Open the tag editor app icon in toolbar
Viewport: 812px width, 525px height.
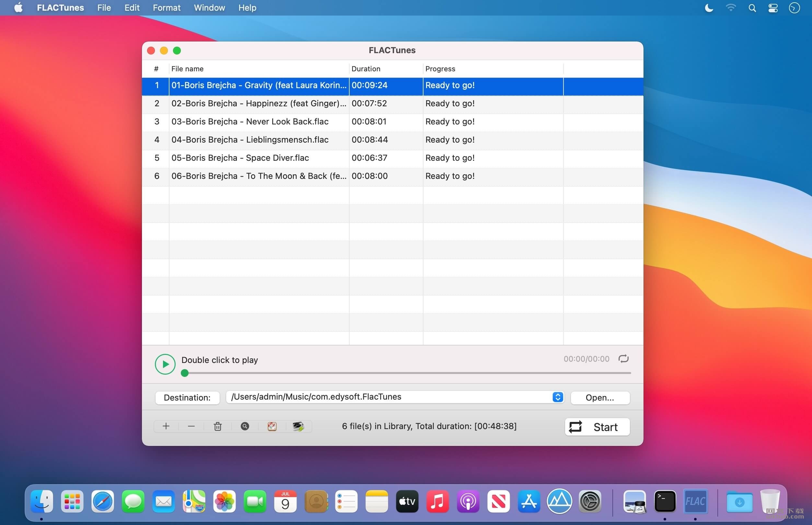(x=272, y=426)
